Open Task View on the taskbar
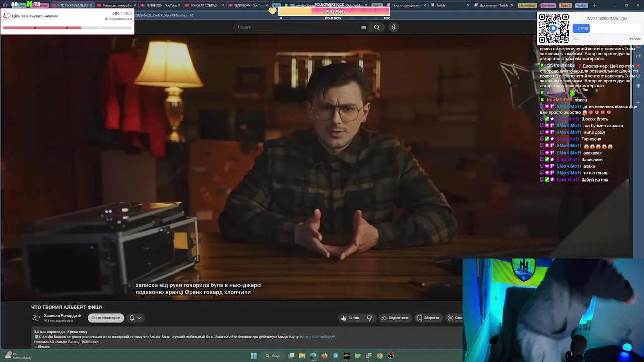Image resolution: width=644 pixels, height=362 pixels. click(291, 356)
